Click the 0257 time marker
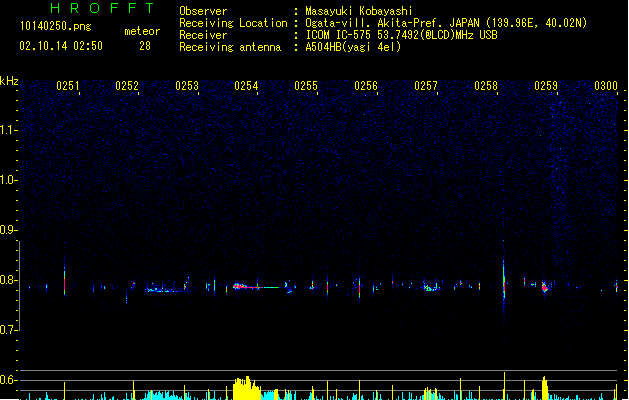The width and height of the screenshot is (629, 400). pos(426,86)
